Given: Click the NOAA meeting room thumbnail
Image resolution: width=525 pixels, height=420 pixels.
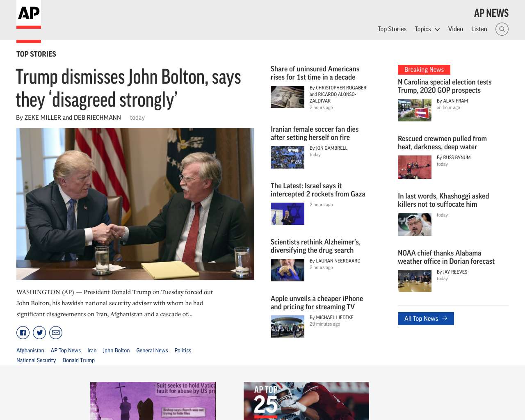Looking at the screenshot, I should 415,281.
